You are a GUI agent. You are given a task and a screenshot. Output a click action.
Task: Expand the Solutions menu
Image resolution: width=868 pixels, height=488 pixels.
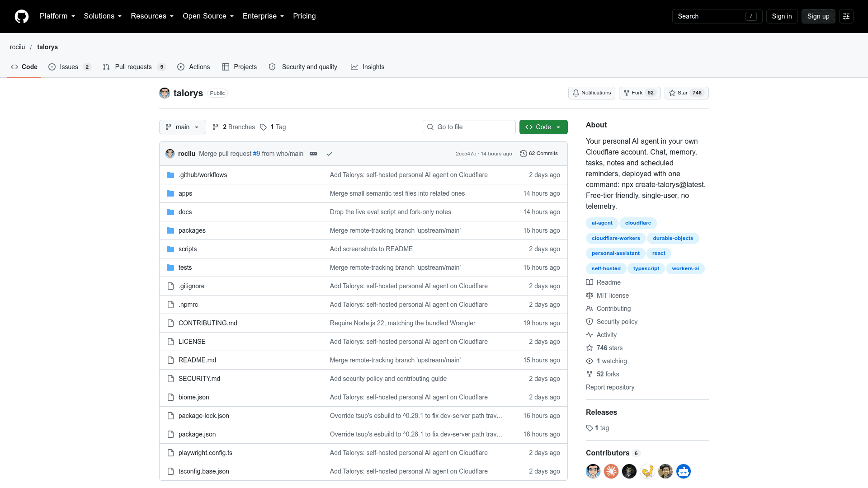point(103,16)
